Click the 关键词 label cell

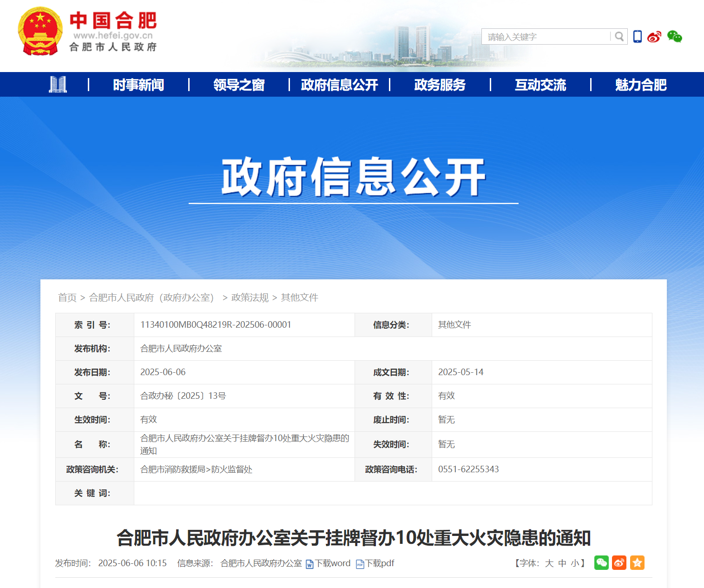tap(95, 493)
